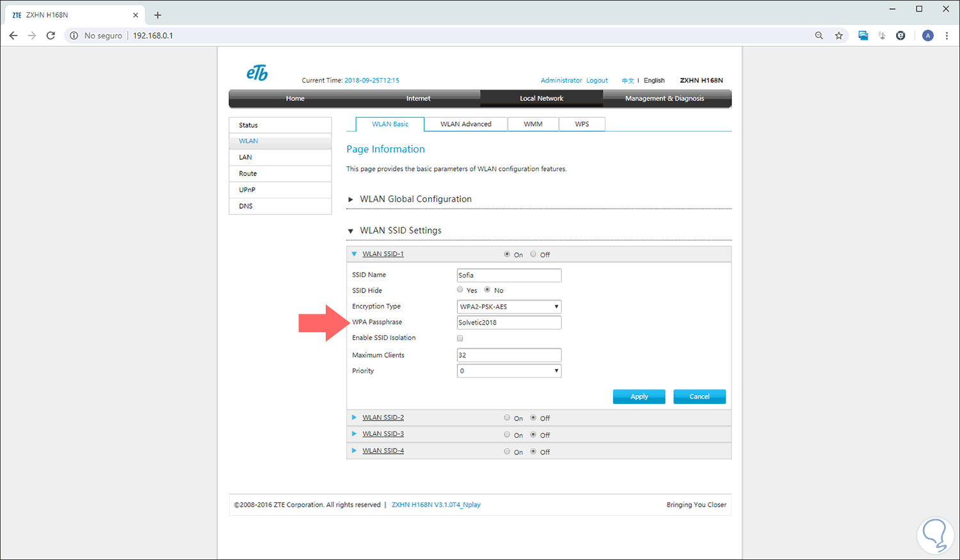Switch language to English
Screen dimensions: 960x560
tap(654, 81)
